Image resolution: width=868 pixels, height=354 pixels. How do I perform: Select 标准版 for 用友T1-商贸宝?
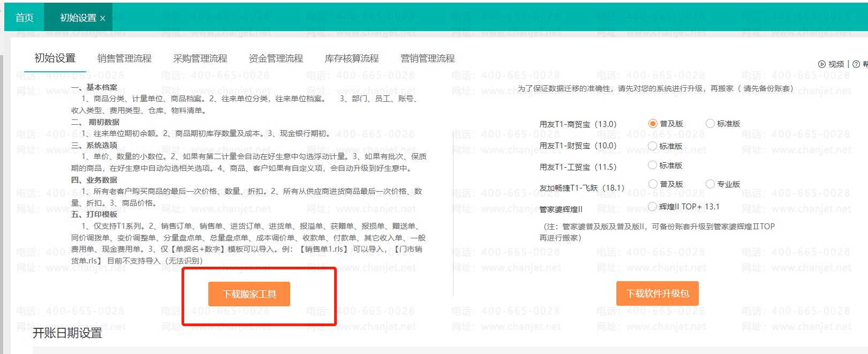(710, 124)
